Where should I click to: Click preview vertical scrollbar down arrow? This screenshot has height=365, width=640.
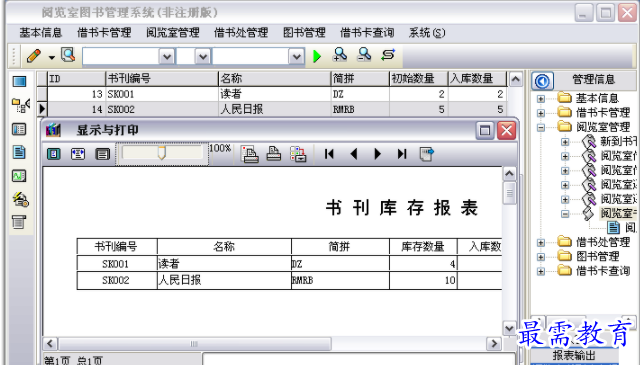click(509, 328)
